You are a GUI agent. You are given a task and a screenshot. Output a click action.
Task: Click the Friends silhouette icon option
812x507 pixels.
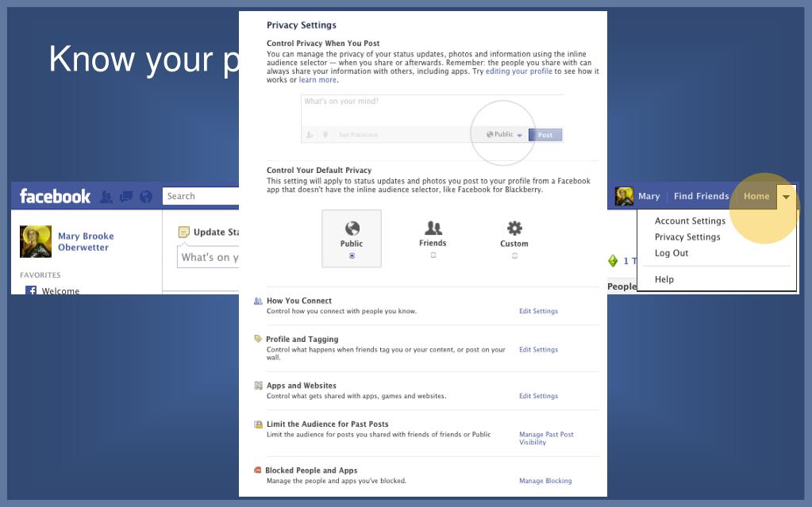[x=433, y=228]
